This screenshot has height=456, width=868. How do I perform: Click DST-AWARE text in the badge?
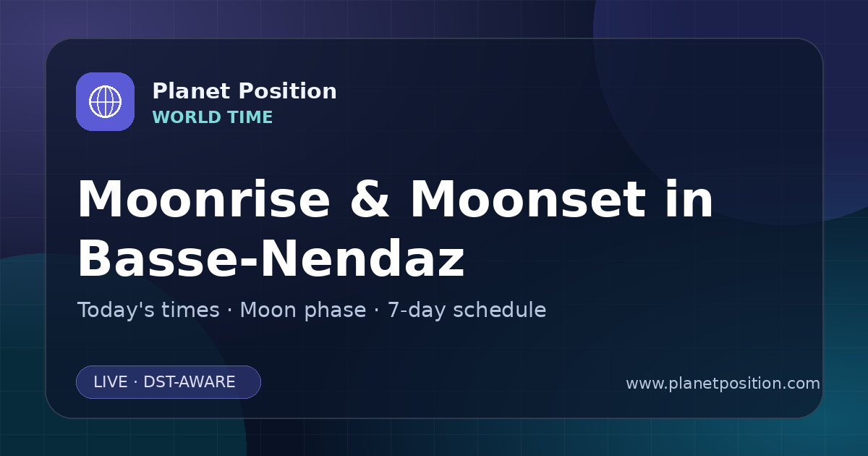pyautogui.click(x=190, y=382)
